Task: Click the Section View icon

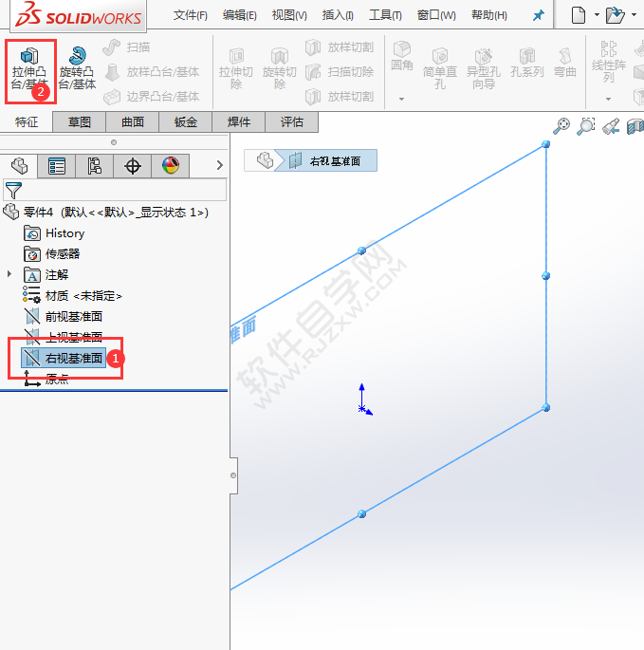Action: point(635,126)
